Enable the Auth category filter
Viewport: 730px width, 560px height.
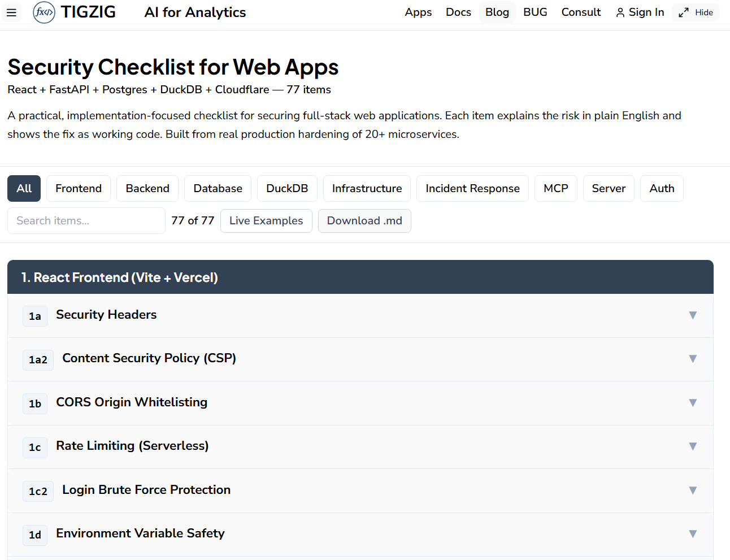coord(662,188)
